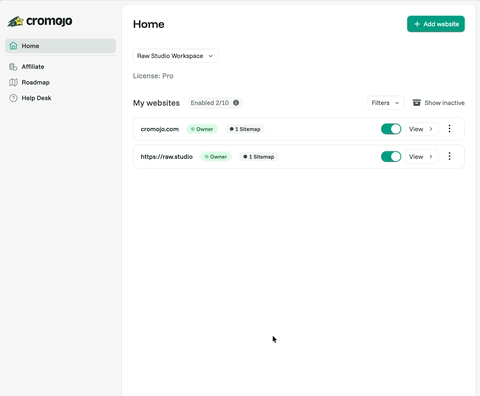Click the Home page heading
Image resolution: width=480 pixels, height=396 pixels.
coord(149,24)
